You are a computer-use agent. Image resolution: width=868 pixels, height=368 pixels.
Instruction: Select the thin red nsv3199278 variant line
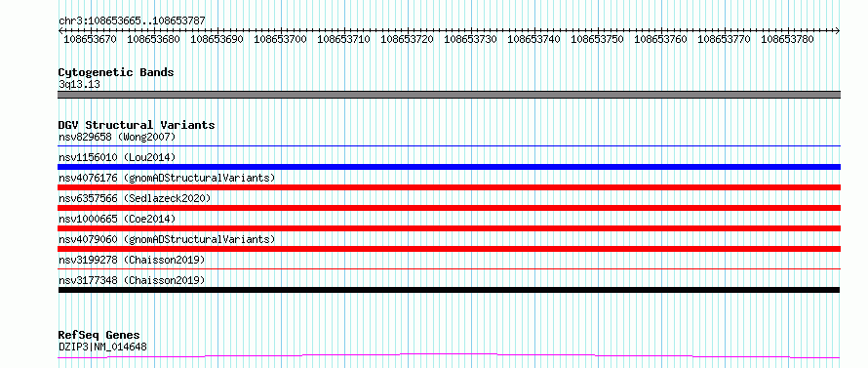449,269
